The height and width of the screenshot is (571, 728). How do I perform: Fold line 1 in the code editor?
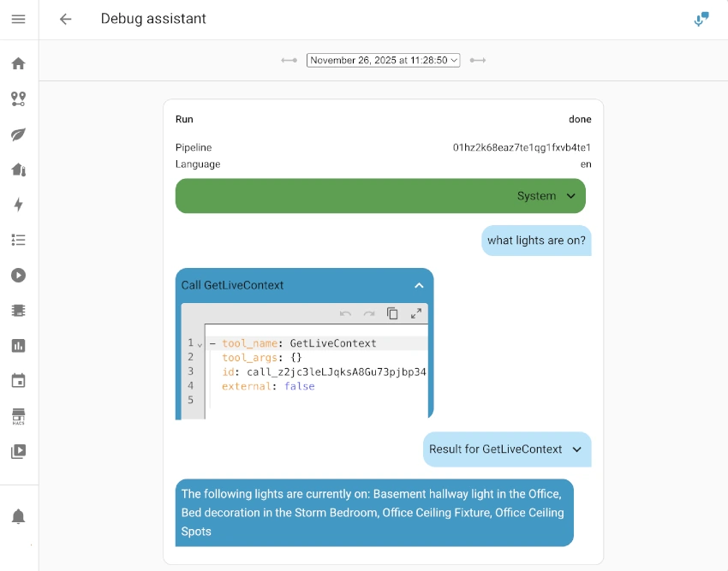click(200, 344)
